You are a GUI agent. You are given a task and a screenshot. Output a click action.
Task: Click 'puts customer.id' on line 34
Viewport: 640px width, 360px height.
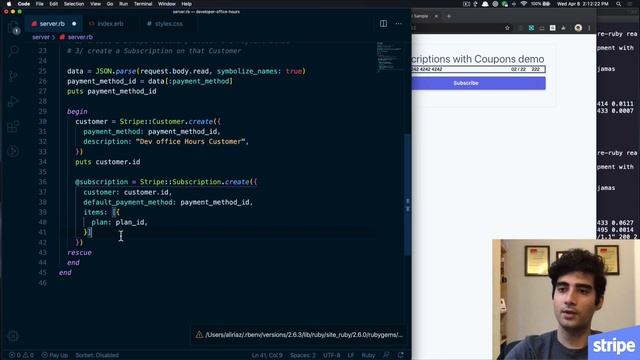(108, 162)
